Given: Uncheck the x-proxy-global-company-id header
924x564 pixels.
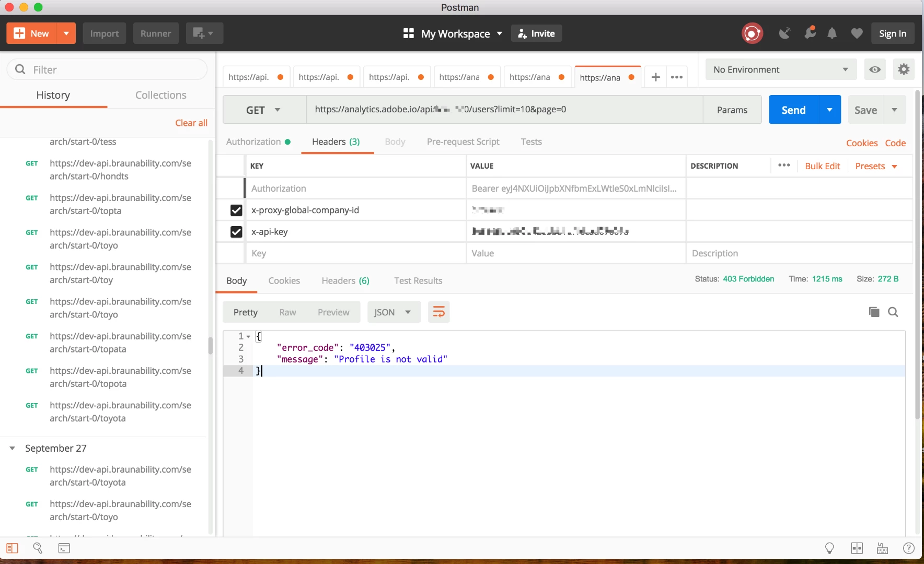Looking at the screenshot, I should point(236,210).
